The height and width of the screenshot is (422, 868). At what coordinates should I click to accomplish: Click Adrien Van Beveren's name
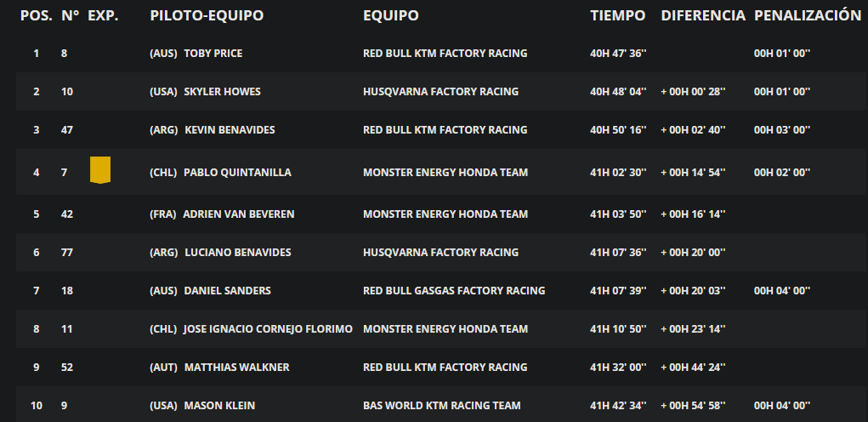point(239,214)
